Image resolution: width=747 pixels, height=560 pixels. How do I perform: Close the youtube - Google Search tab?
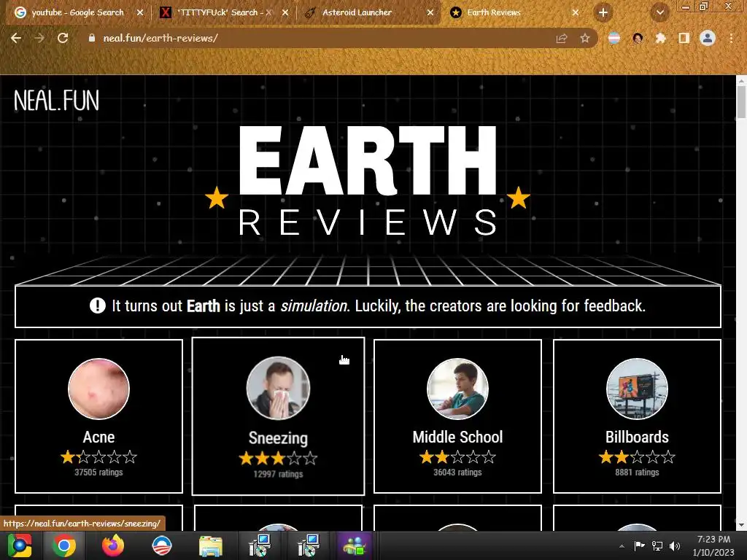pyautogui.click(x=140, y=12)
